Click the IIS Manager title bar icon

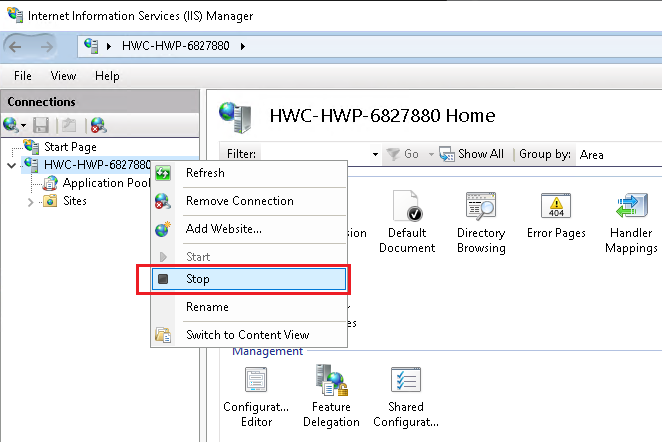tap(15, 15)
